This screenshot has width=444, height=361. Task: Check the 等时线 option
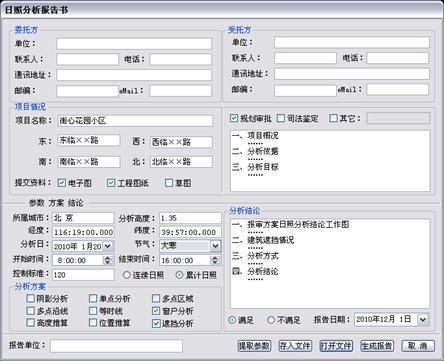(x=93, y=311)
